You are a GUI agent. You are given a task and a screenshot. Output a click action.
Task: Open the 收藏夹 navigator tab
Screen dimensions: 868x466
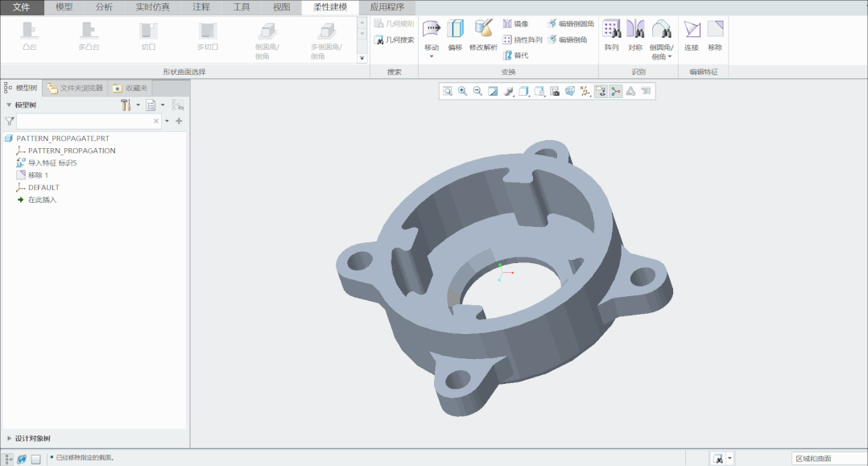[130, 88]
